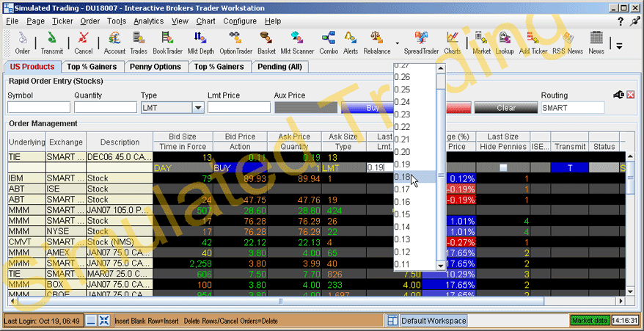Select 0.15 in the price list

tap(415, 214)
